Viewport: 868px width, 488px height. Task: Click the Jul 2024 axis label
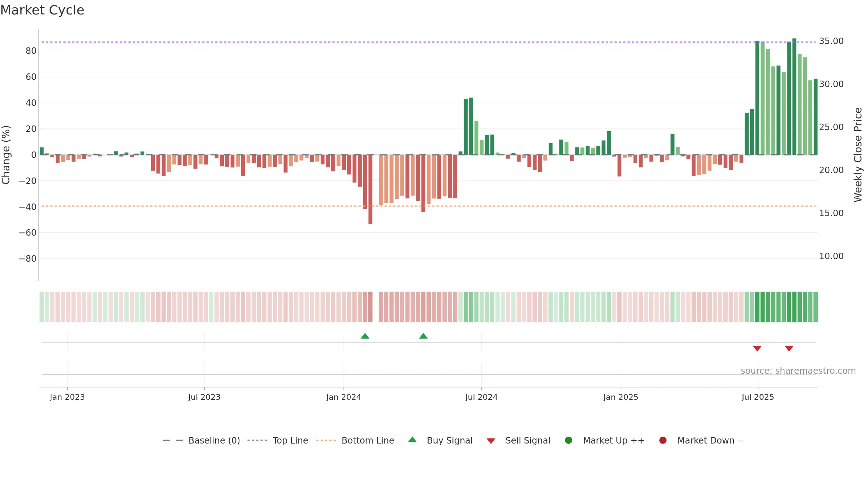tap(481, 397)
